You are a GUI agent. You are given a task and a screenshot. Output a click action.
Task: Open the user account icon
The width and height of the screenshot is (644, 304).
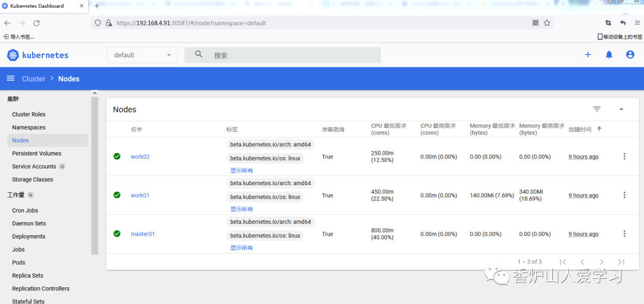tap(630, 55)
